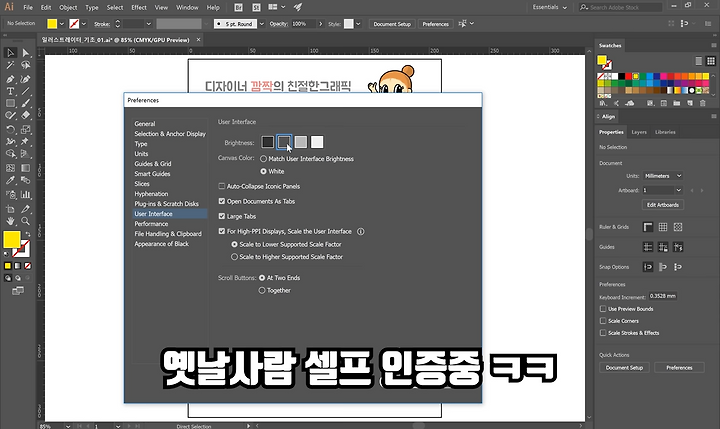Image resolution: width=720 pixels, height=429 pixels.
Task: Click Edit Artboards button
Action: coord(663,205)
